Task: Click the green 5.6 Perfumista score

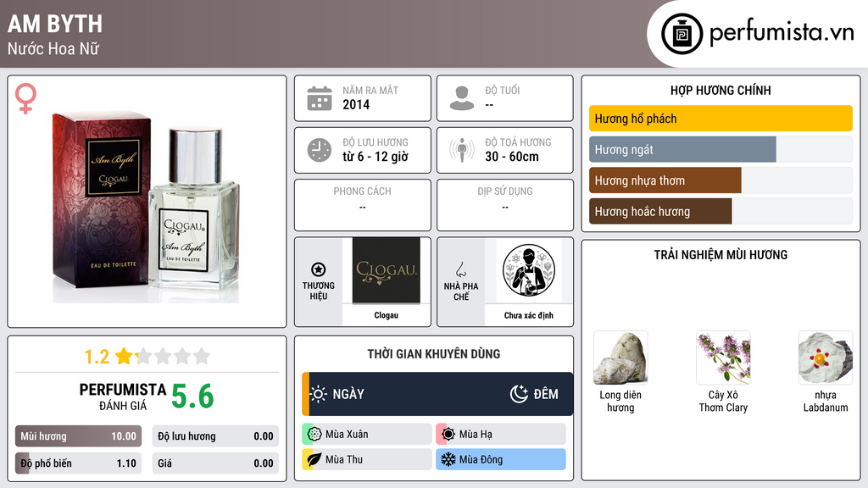Action: click(192, 396)
